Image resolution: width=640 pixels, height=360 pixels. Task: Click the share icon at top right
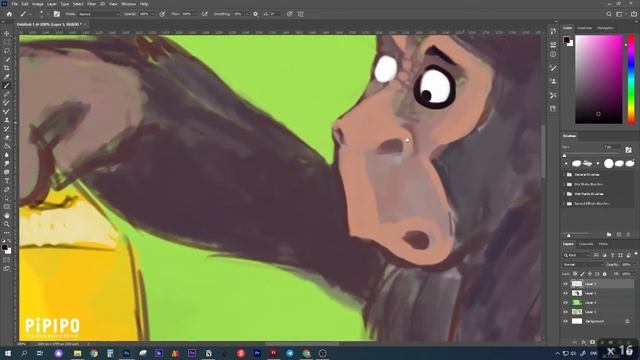pos(634,14)
